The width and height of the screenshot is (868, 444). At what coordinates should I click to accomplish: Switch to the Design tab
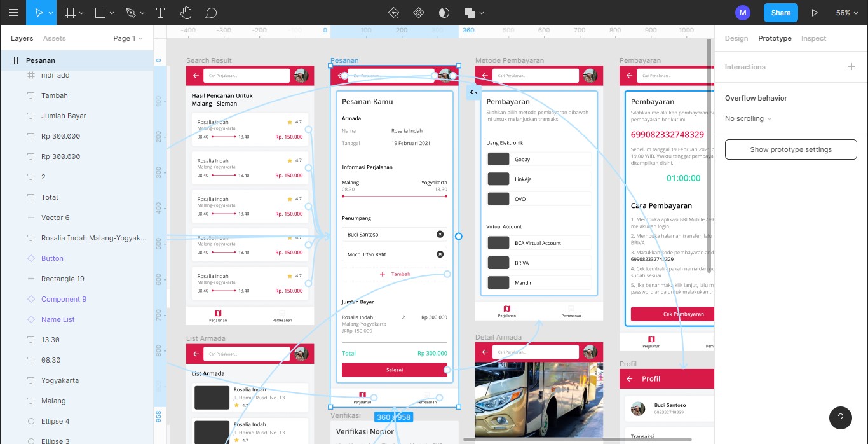coord(736,38)
